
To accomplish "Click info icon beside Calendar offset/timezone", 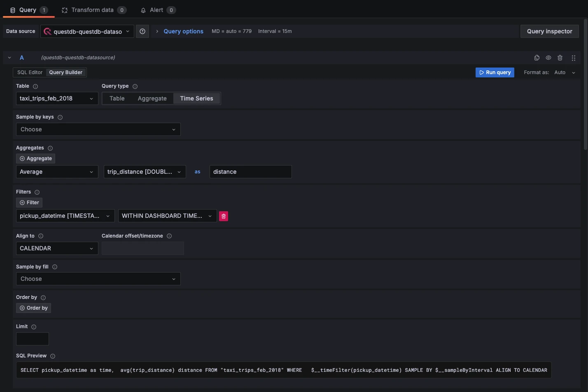I will click(169, 236).
